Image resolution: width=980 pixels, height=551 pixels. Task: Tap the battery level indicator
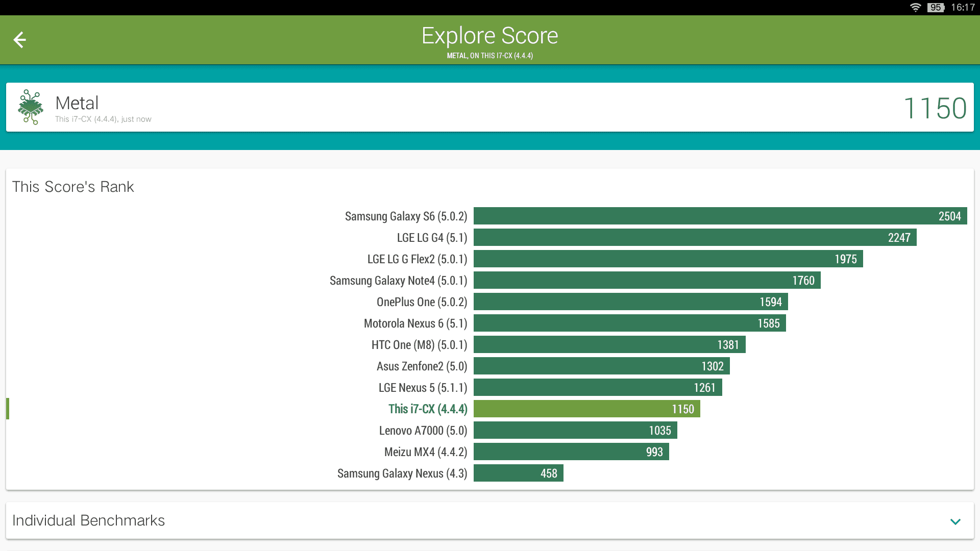click(936, 8)
